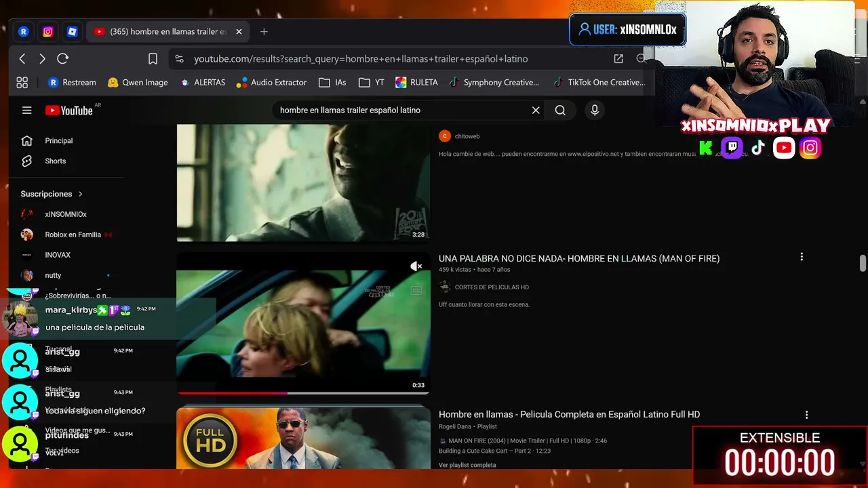Open the TikTok One Creative bookmark
This screenshot has width=868, height=488.
pyautogui.click(x=599, y=83)
